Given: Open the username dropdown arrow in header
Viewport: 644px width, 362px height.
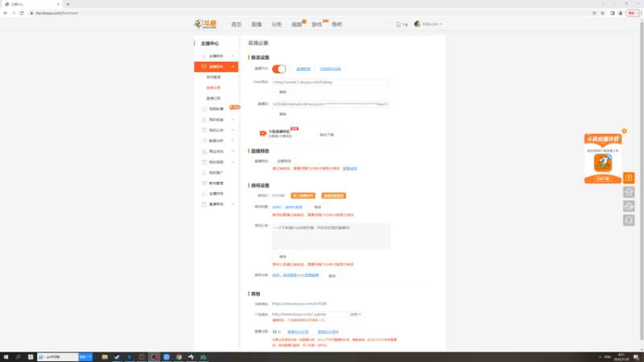Looking at the screenshot, I should pos(440,24).
